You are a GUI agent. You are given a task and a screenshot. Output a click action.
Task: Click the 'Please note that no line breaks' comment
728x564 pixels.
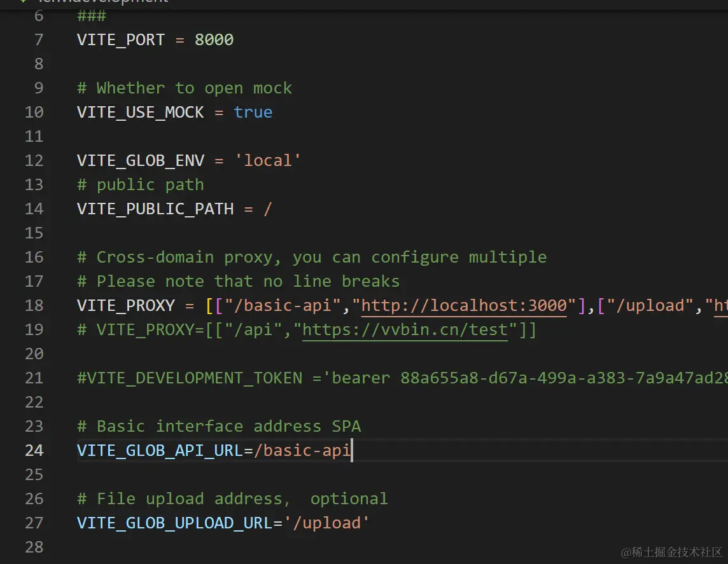tap(238, 281)
